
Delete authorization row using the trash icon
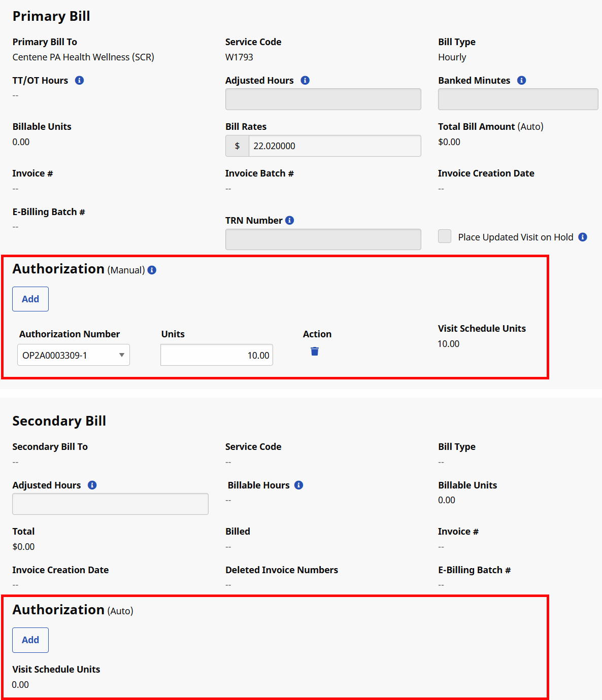click(x=315, y=352)
